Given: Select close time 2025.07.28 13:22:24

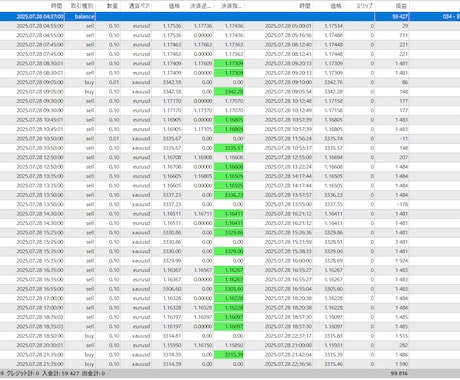Looking at the screenshot, I should coord(288,167).
